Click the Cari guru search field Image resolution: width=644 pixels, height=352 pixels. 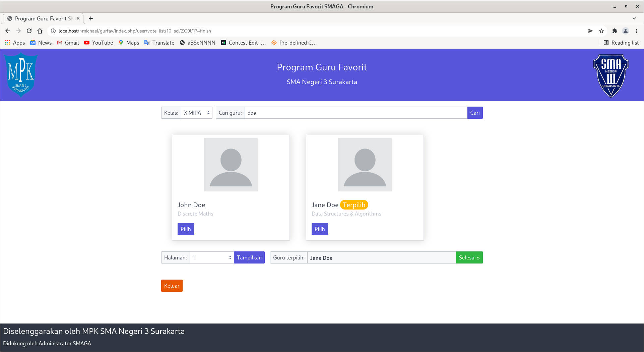point(356,113)
